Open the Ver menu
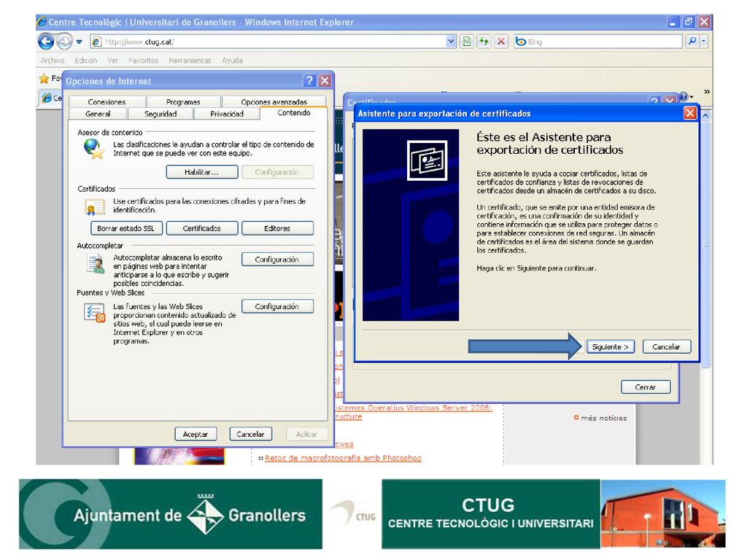Screen dimensions: 747x560 point(112,61)
